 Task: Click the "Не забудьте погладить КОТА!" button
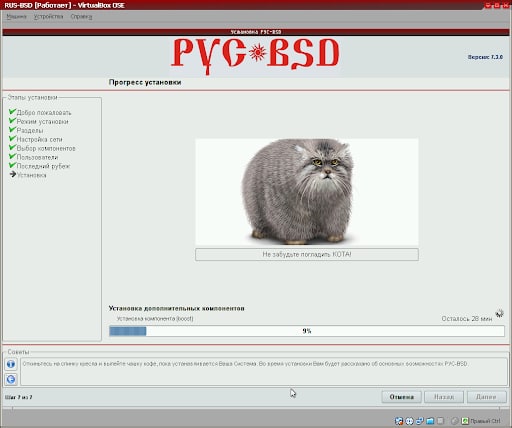(x=307, y=254)
